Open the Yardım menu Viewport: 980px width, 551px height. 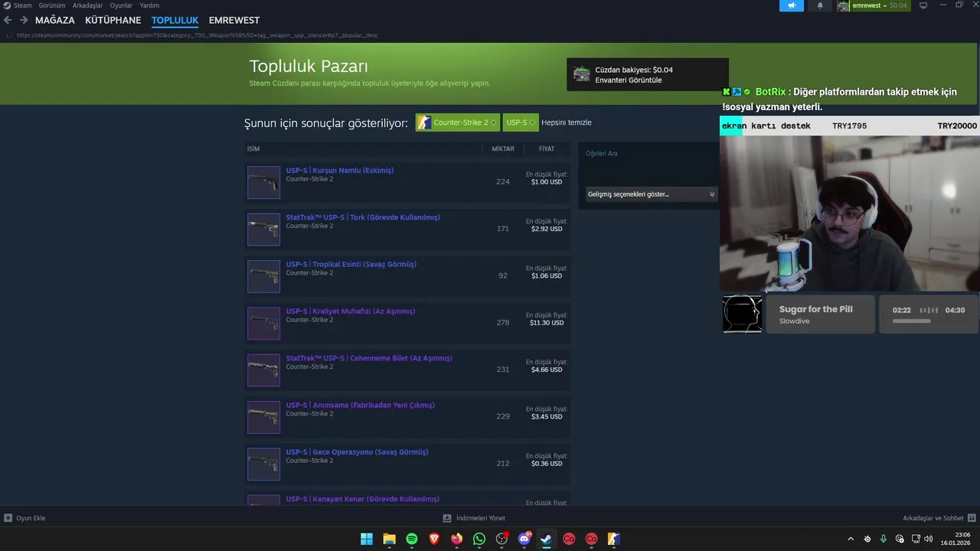149,5
